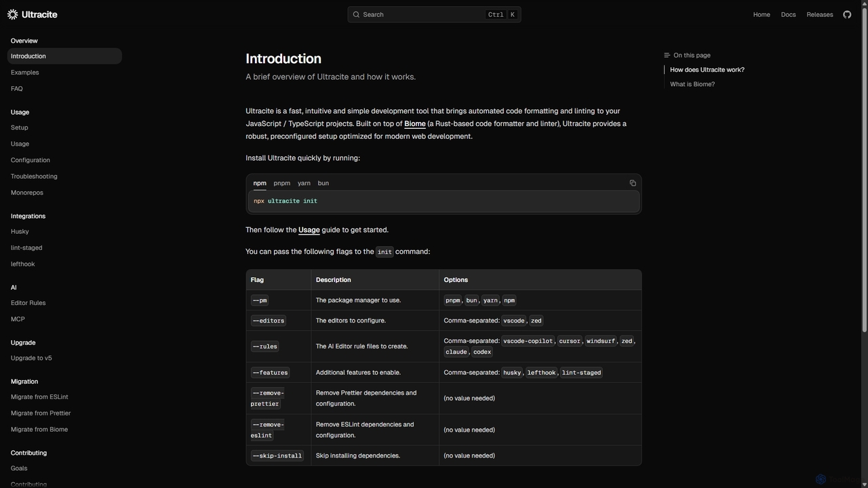Click the windsurf option
Screen dimensions: 868x488
[x=601, y=341]
